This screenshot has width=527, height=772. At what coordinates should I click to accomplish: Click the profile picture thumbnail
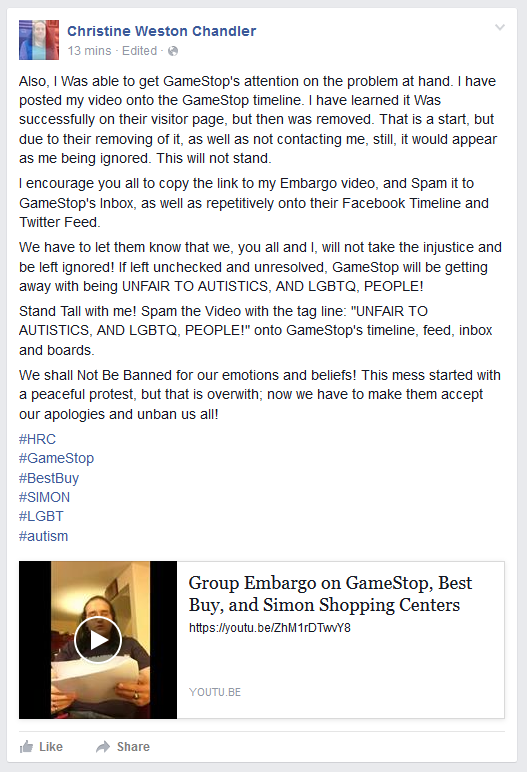pos(39,40)
